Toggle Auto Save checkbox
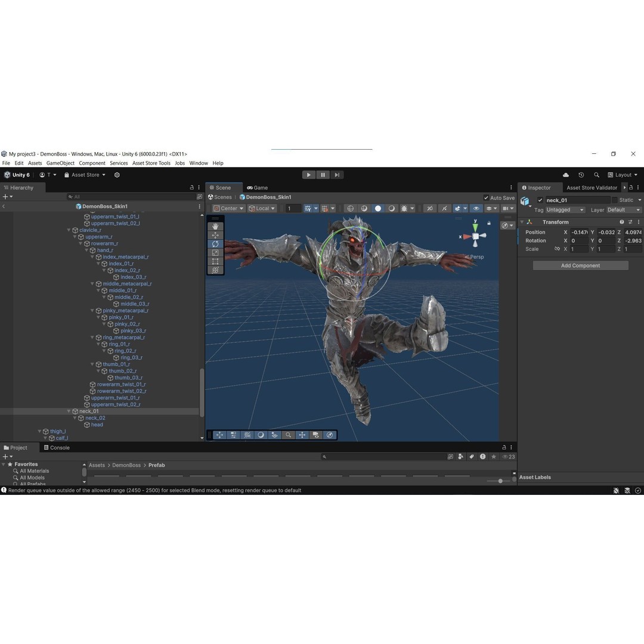This screenshot has height=644, width=644. (487, 197)
